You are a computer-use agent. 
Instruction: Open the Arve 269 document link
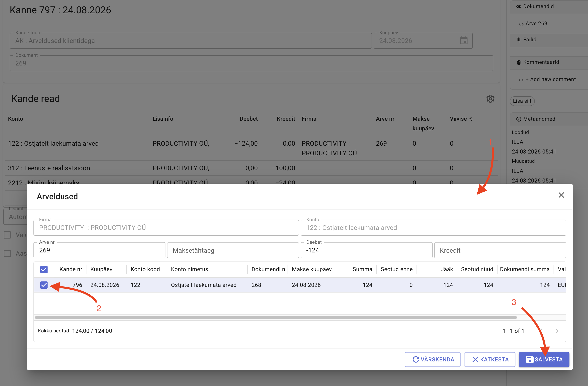pos(536,23)
